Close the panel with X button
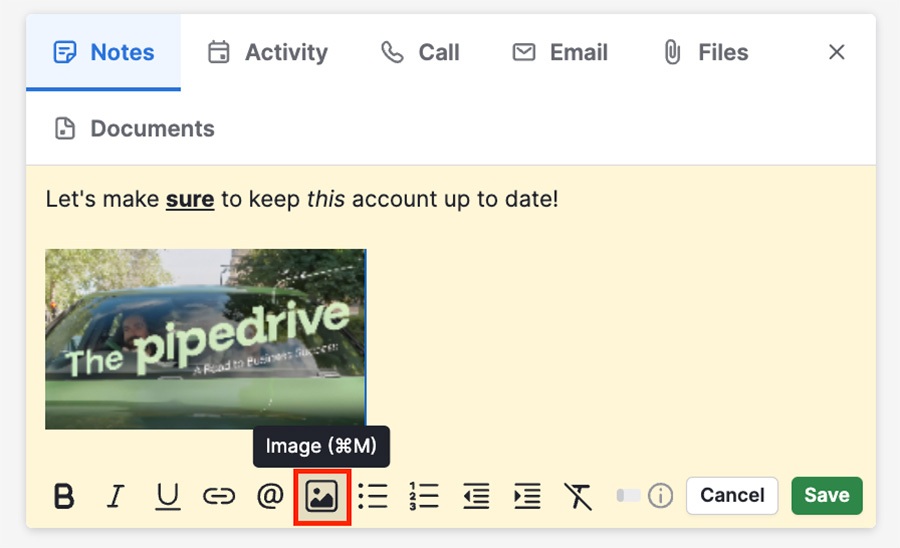900x548 pixels. pyautogui.click(x=837, y=52)
